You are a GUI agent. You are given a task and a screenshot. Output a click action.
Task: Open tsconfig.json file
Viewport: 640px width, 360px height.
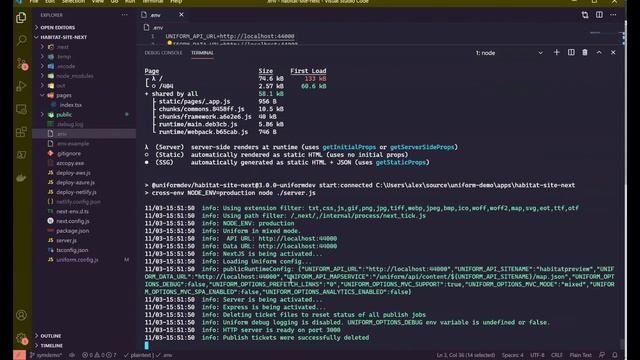coord(72,250)
